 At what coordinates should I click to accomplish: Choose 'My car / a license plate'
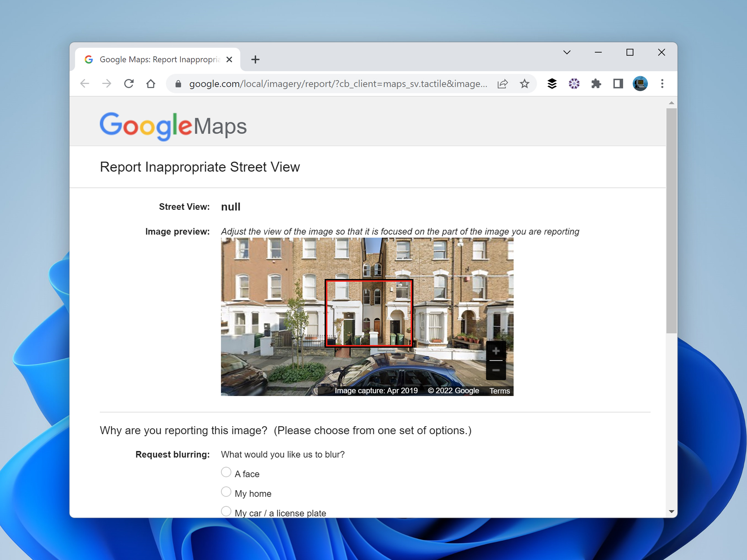226,511
